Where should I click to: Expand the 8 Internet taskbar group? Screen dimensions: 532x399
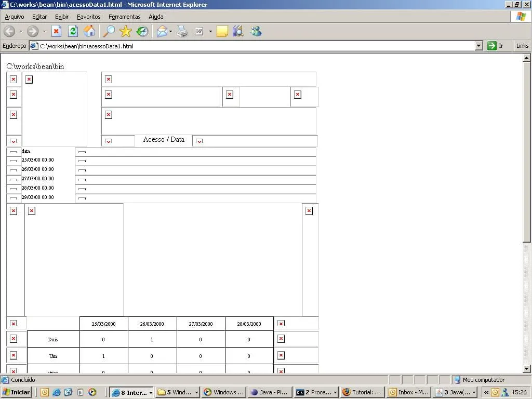(x=151, y=393)
